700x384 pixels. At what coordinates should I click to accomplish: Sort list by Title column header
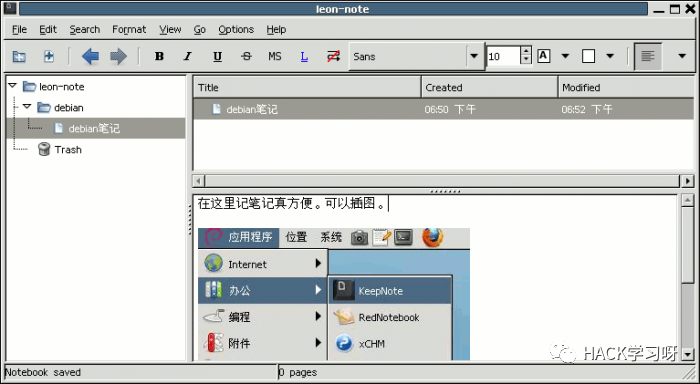[307, 88]
